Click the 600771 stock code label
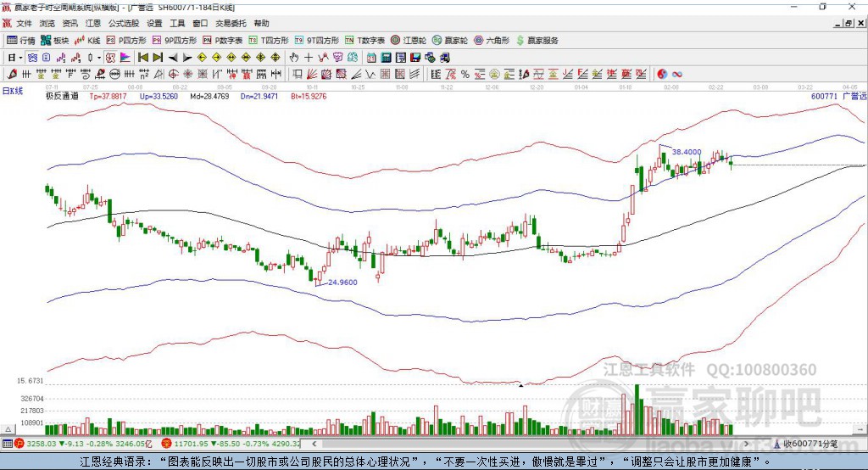The height and width of the screenshot is (470, 868). pos(824,96)
